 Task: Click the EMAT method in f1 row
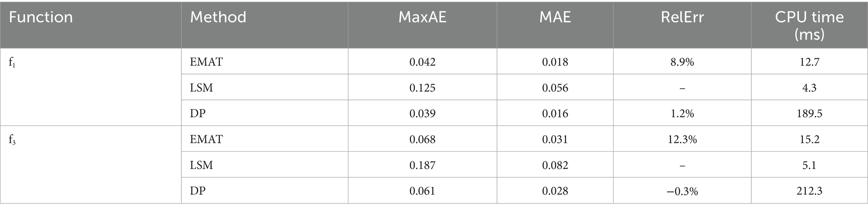(206, 62)
